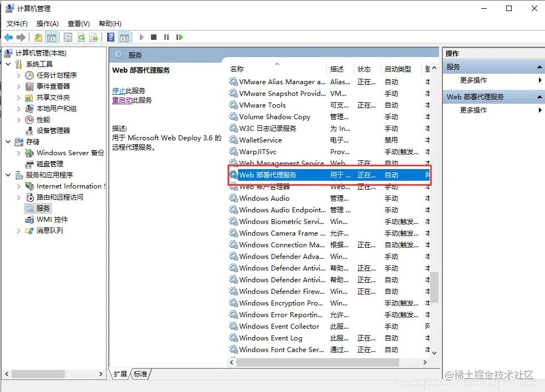The image size is (545, 392).
Task: Expand the 消息队列 node arrow
Action: (19, 231)
